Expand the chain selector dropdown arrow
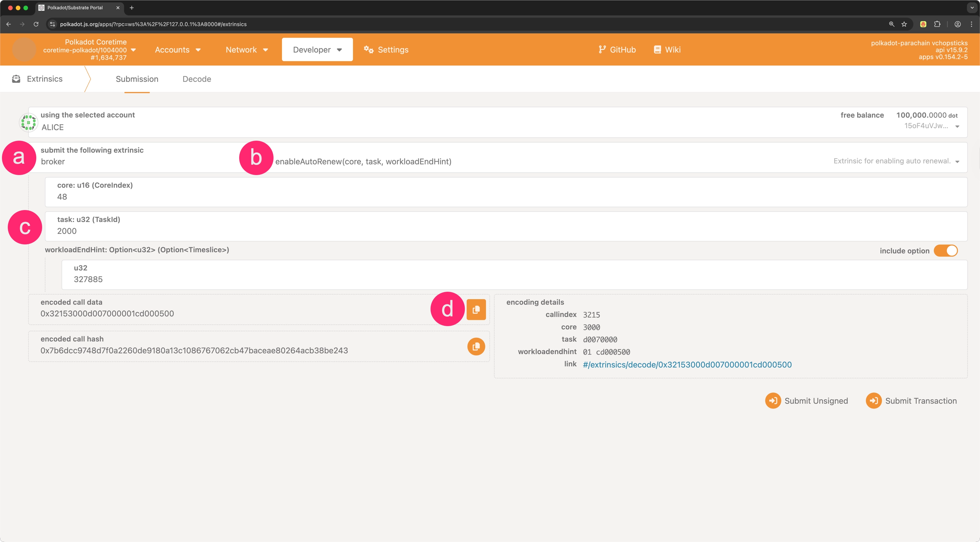The width and height of the screenshot is (980, 542). [133, 50]
